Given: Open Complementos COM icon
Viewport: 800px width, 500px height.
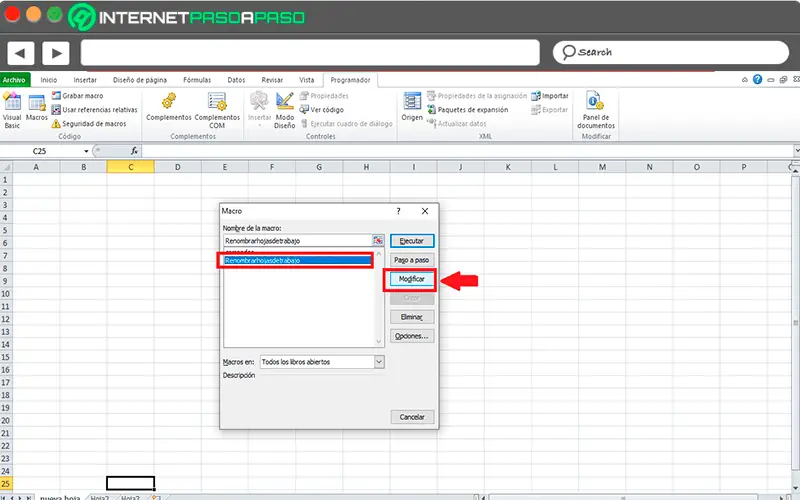Looking at the screenshot, I should point(217,110).
